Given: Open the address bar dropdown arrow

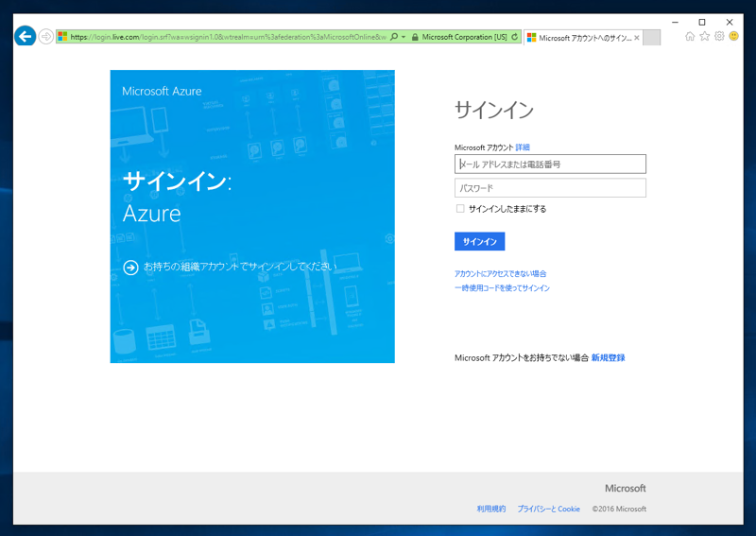Looking at the screenshot, I should [x=404, y=37].
